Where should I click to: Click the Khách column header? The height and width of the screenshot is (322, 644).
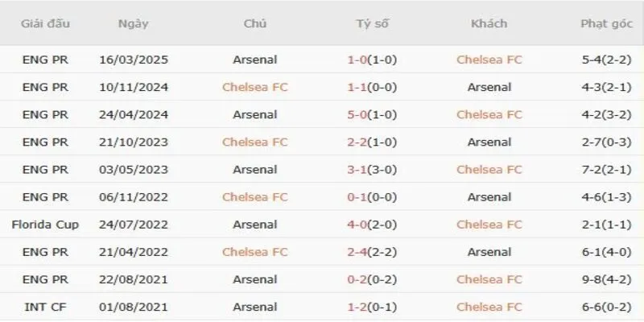(489, 23)
